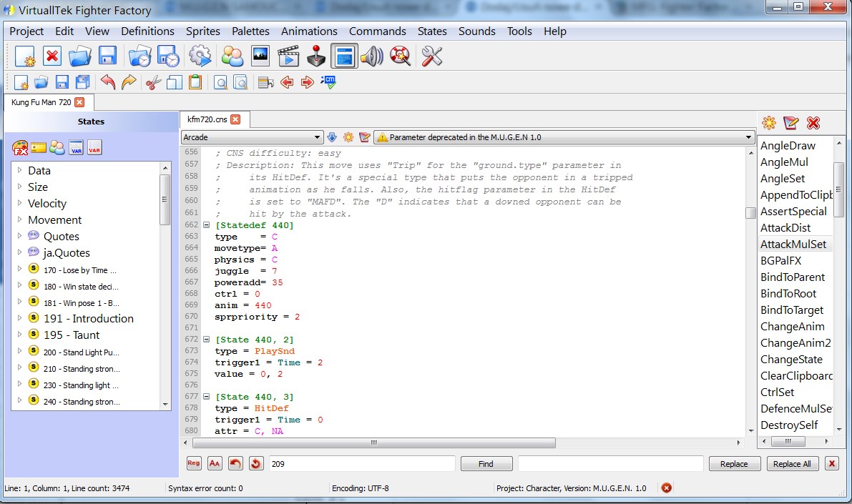Open Definitions via the two-people toolbar icon
This screenshot has width=852, height=504.
[x=232, y=56]
